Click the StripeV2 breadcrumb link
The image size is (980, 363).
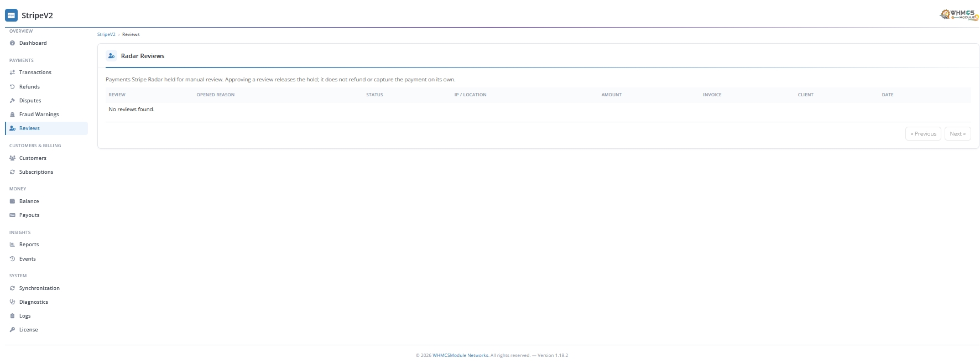(x=106, y=34)
